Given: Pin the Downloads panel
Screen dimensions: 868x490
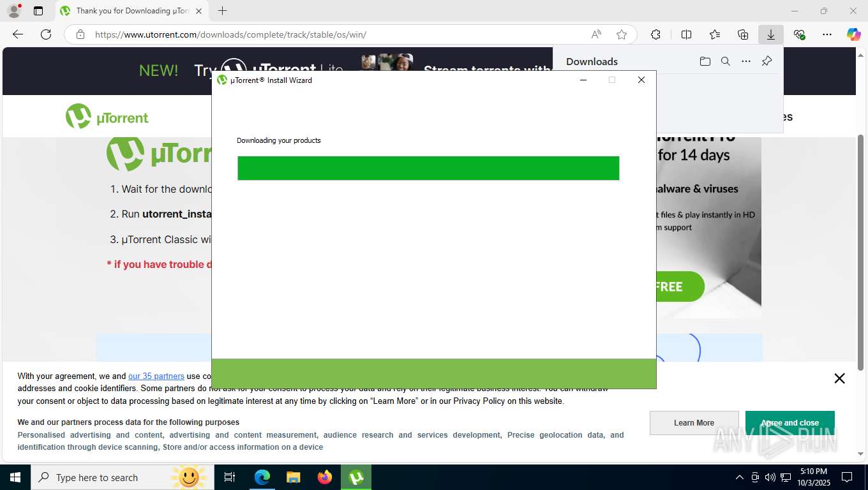Looking at the screenshot, I should [x=767, y=61].
